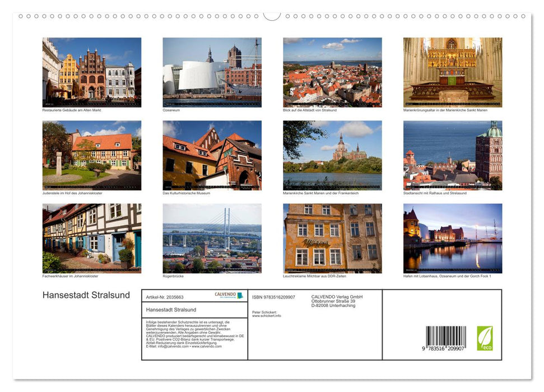Viewport: 544px width, 392px height.
Task: Open www.schickert.info photographer website
Action: (x=266, y=315)
